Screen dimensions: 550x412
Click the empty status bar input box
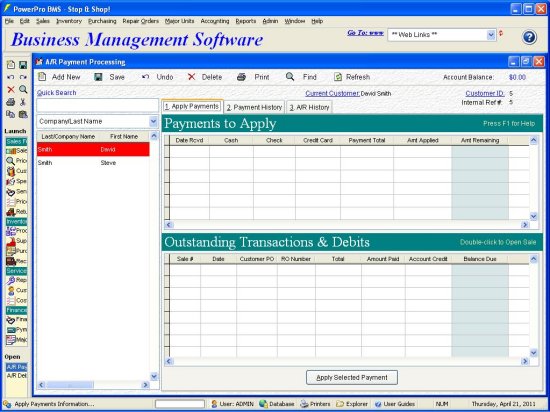point(180,404)
